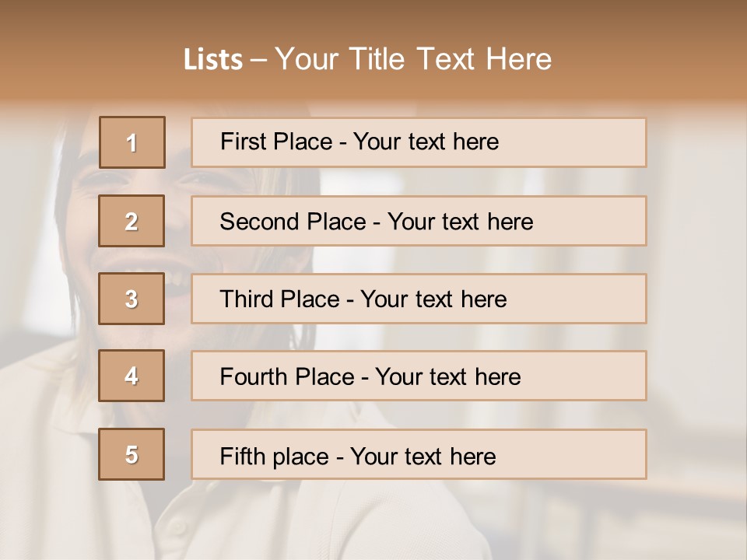Viewport: 747px width, 560px height.
Task: Click the word "Fifth" in the last row
Action: (241, 456)
